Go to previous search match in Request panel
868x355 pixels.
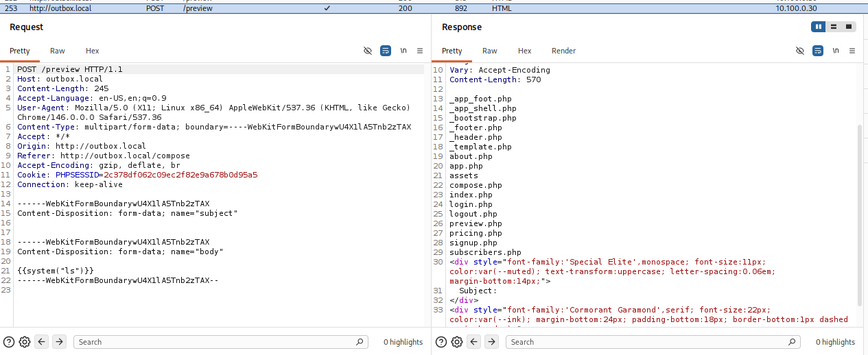point(42,342)
